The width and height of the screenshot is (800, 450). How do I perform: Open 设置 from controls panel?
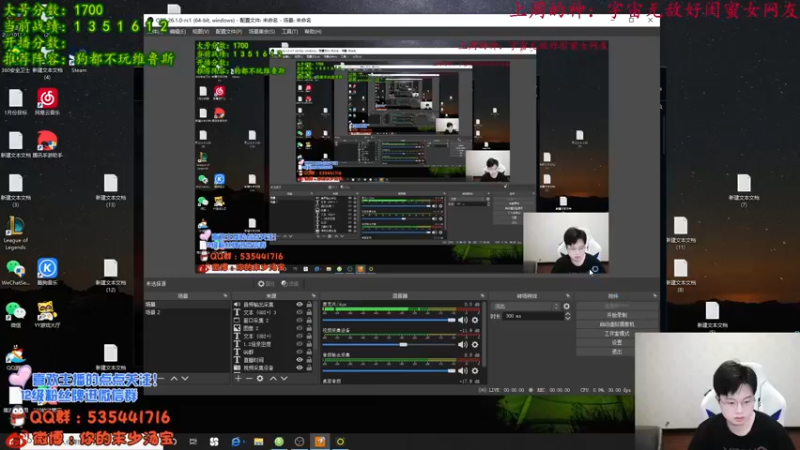pos(617,343)
